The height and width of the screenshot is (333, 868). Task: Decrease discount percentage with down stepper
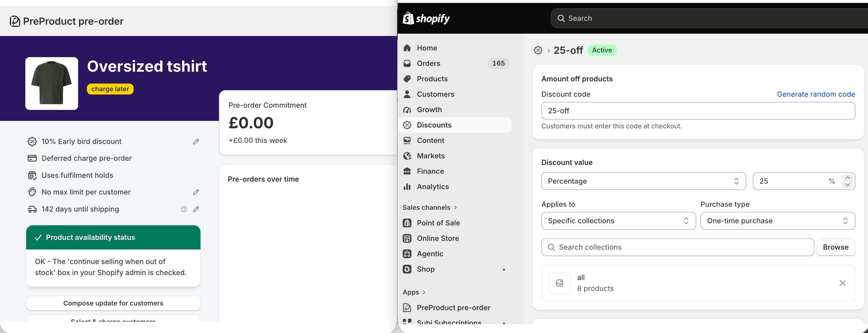(847, 185)
